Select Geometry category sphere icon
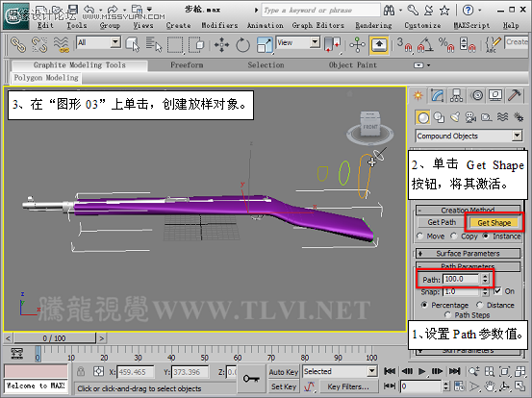 [x=423, y=117]
